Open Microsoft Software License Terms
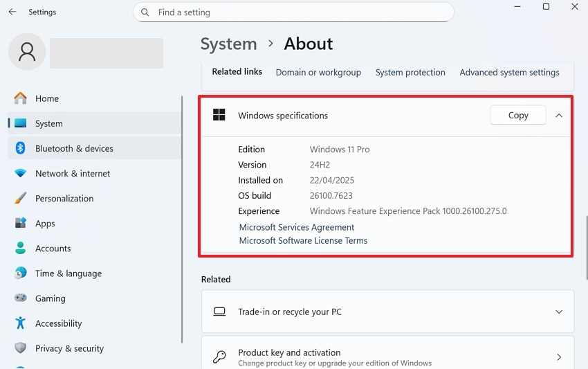Screen dimensions: 588x369 (303, 241)
